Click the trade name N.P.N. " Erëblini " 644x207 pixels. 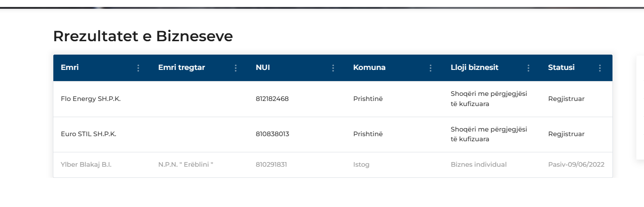(x=186, y=164)
